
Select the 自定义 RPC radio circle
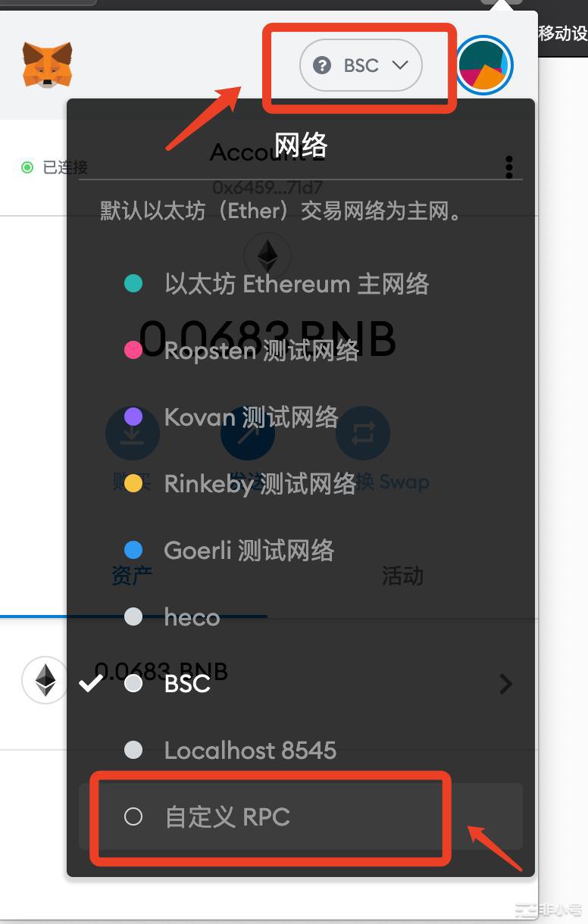(133, 816)
